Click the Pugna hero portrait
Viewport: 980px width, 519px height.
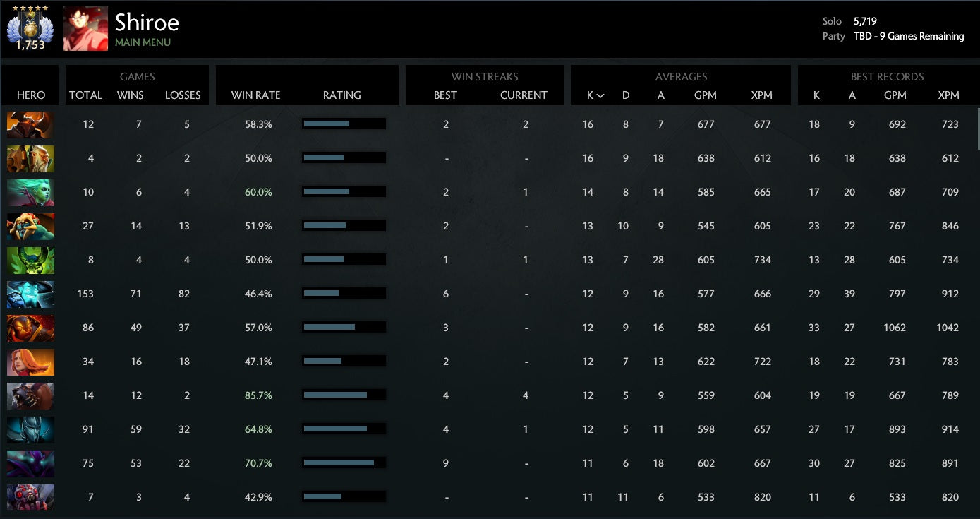[x=30, y=260]
